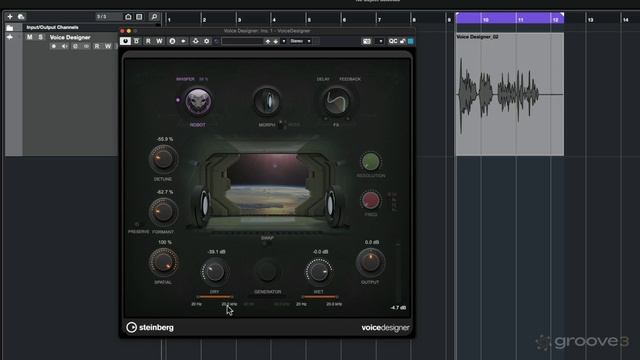Viewport: 640px width, 360px height.
Task: Click bar 13 on the timeline ruler
Action: coord(591,19)
